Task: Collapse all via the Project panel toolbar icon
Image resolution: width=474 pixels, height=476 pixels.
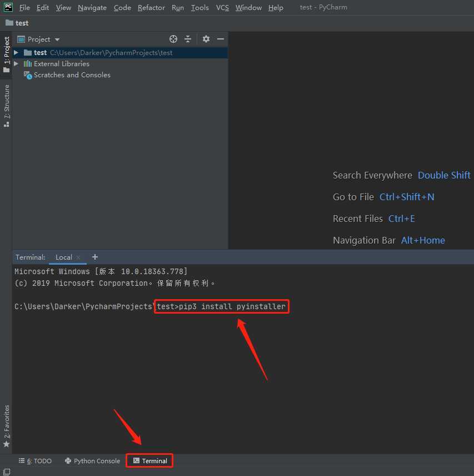Action: [188, 39]
